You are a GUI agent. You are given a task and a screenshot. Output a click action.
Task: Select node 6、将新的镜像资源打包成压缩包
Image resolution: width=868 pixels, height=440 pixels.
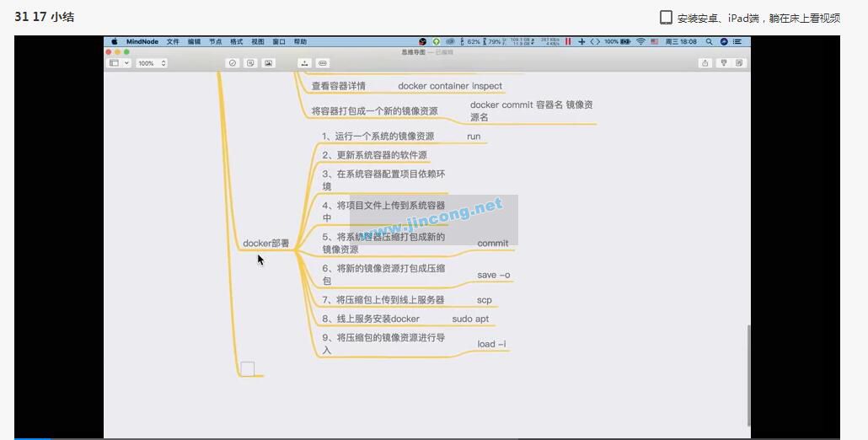pyautogui.click(x=383, y=275)
